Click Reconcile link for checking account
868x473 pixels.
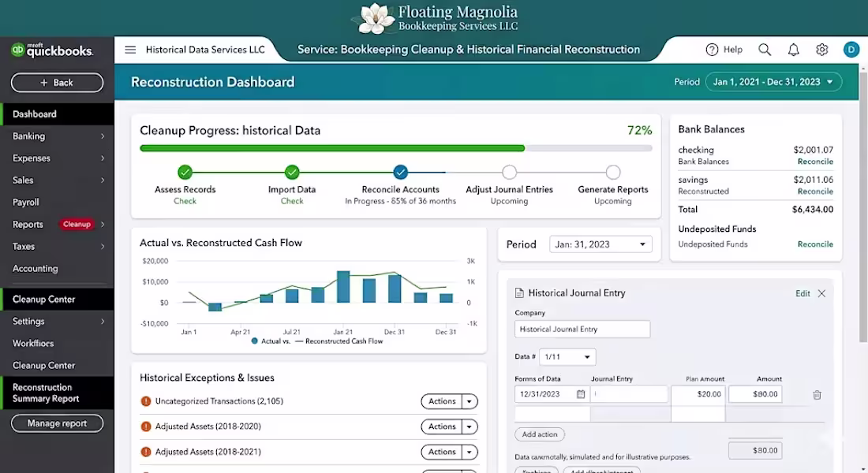(x=815, y=162)
